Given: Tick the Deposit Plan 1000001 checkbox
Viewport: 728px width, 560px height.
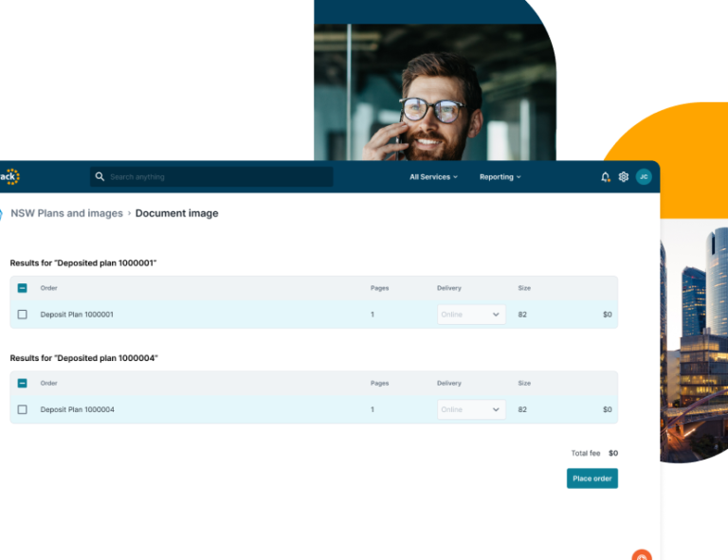Looking at the screenshot, I should pos(23,315).
